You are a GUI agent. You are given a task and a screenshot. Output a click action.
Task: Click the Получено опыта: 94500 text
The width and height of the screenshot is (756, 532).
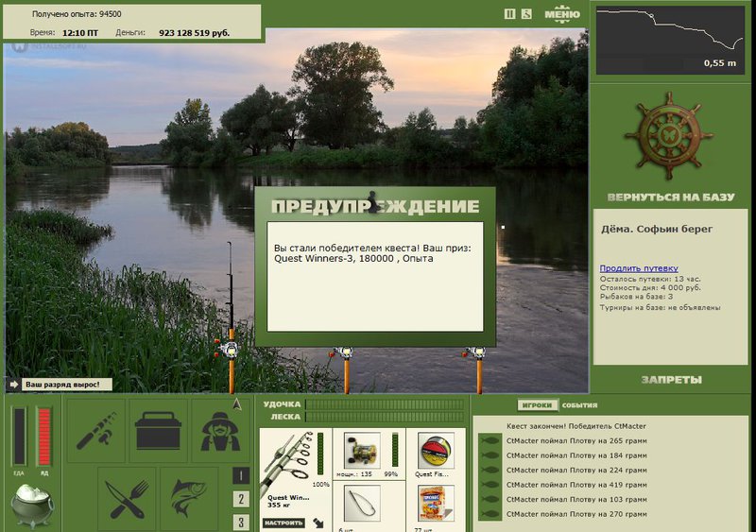coord(77,14)
